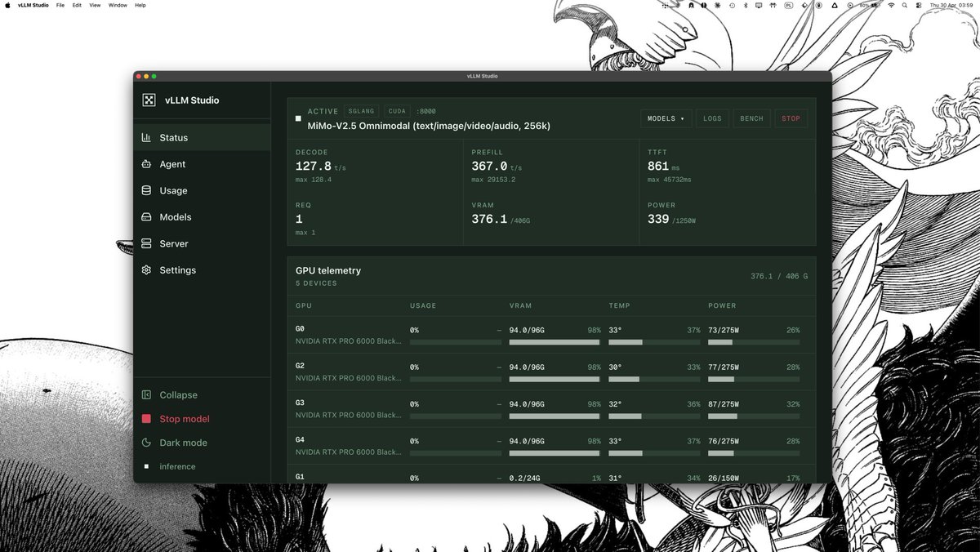Open the File menu

[x=60, y=5]
